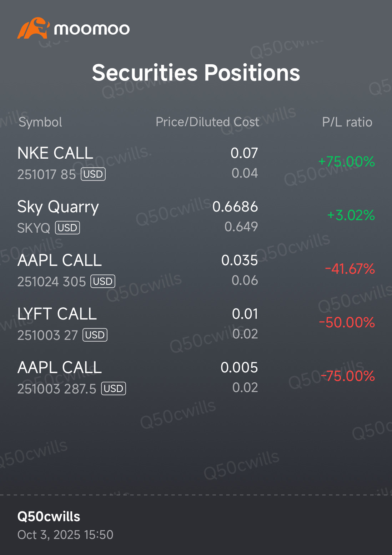Tap the moomoo brand name text
392x555 pixels.
point(92,29)
